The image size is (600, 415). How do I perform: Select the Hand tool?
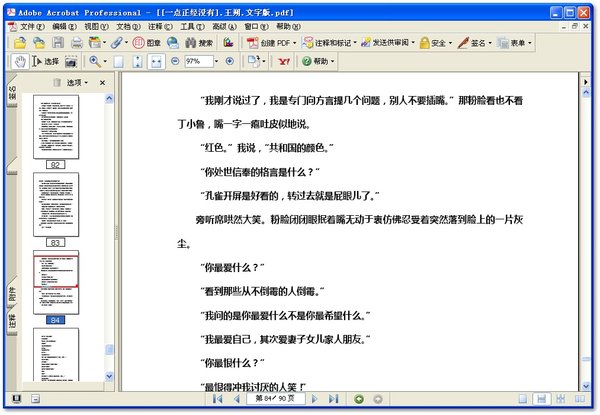point(20,61)
